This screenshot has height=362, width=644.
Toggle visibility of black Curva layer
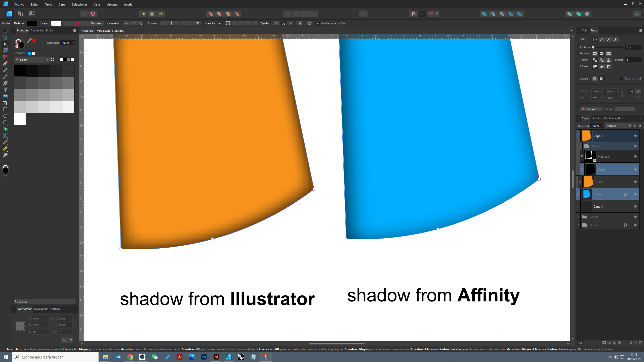tap(635, 169)
